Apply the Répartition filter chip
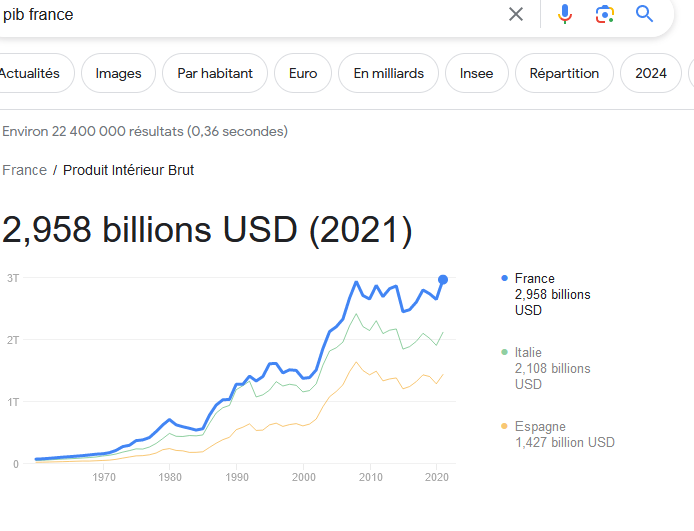The width and height of the screenshot is (694, 531). [x=564, y=73]
